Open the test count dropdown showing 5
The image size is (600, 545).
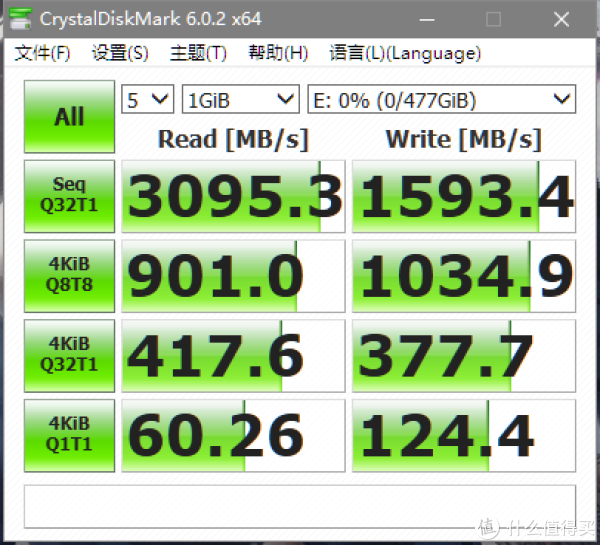pos(148,99)
